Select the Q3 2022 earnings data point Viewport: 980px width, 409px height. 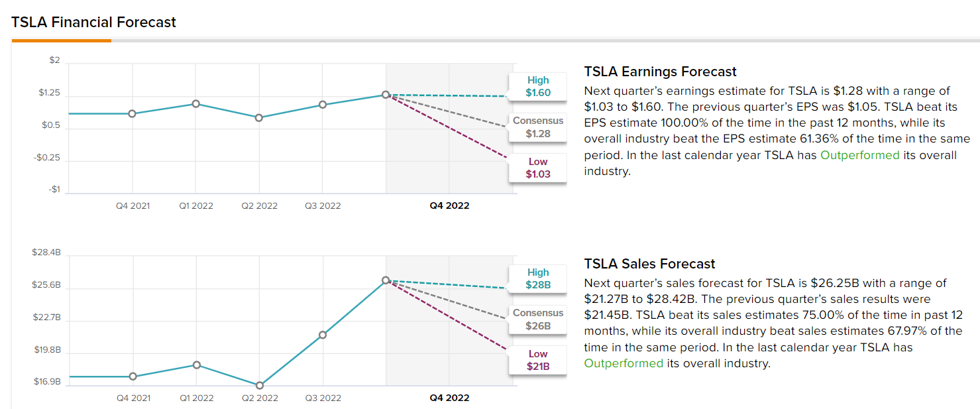(323, 105)
